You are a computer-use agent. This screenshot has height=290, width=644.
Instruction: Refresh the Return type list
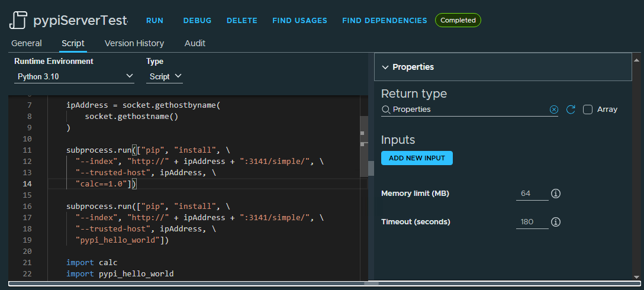click(x=571, y=109)
